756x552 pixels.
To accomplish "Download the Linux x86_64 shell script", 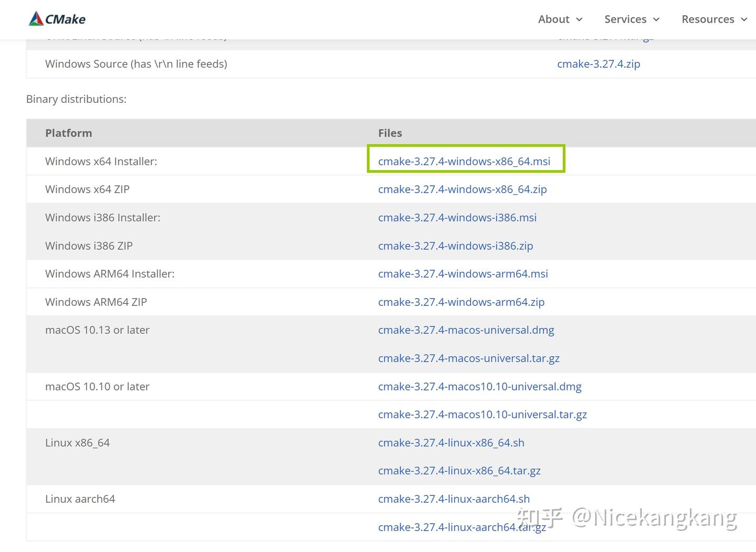I will pyautogui.click(x=451, y=442).
